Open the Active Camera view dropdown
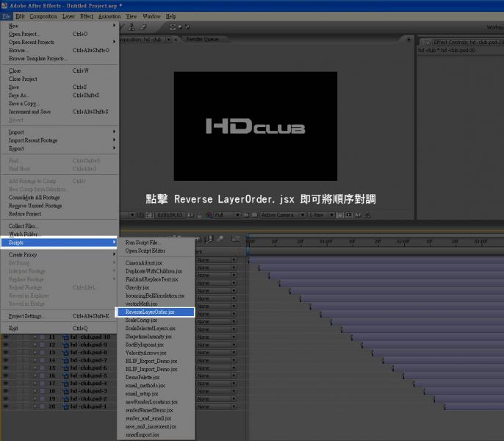This screenshot has height=441, width=504. [x=281, y=215]
